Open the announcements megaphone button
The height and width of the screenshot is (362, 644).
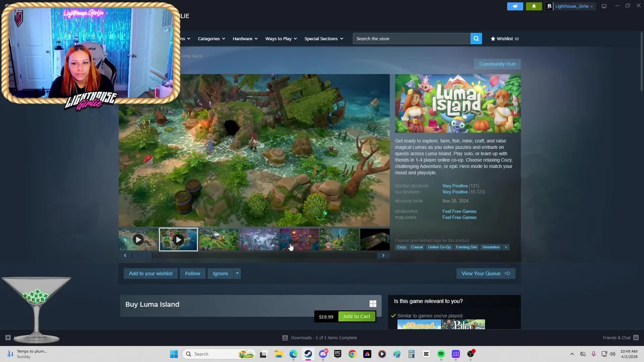point(515,6)
